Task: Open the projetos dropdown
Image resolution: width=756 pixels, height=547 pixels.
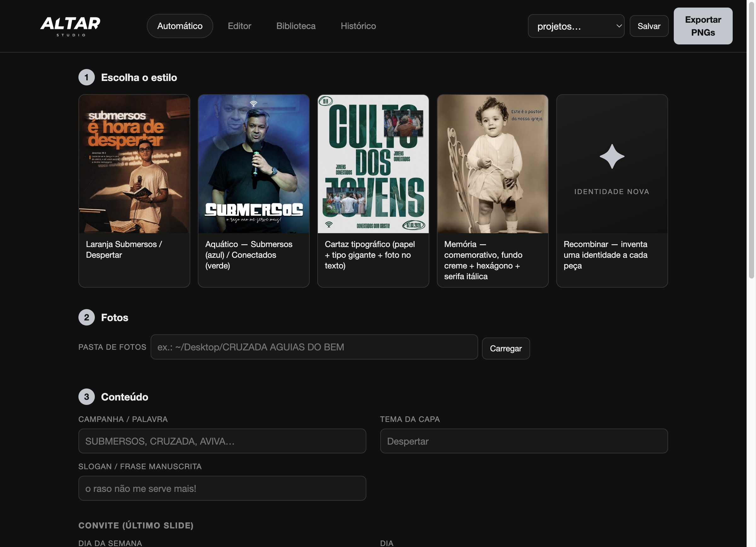Action: [x=576, y=26]
